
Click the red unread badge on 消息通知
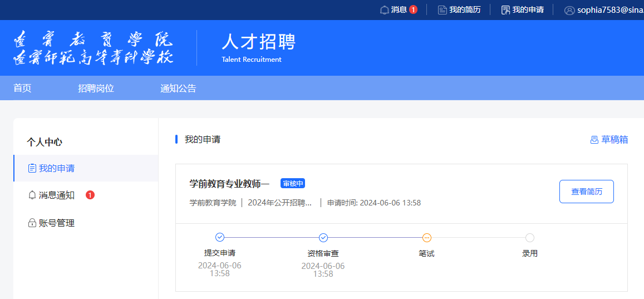(x=90, y=195)
